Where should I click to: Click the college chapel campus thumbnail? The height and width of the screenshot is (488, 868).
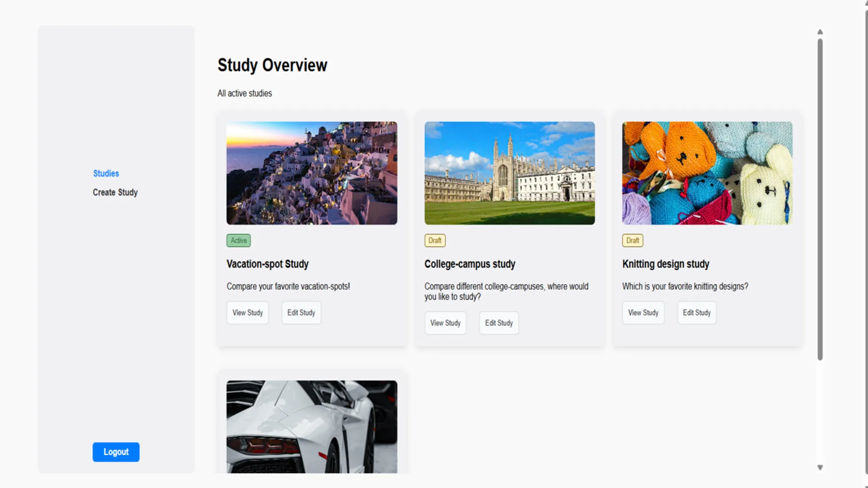510,173
